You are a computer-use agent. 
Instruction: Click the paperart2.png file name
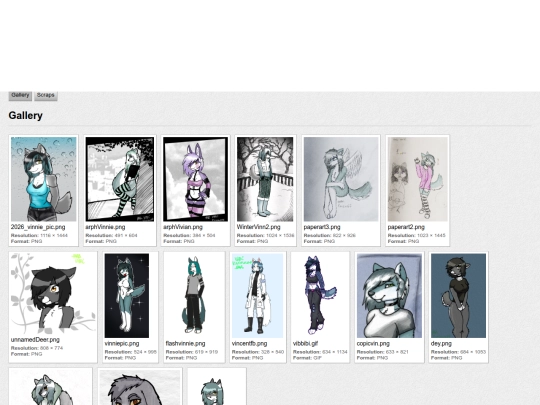[x=406, y=227]
